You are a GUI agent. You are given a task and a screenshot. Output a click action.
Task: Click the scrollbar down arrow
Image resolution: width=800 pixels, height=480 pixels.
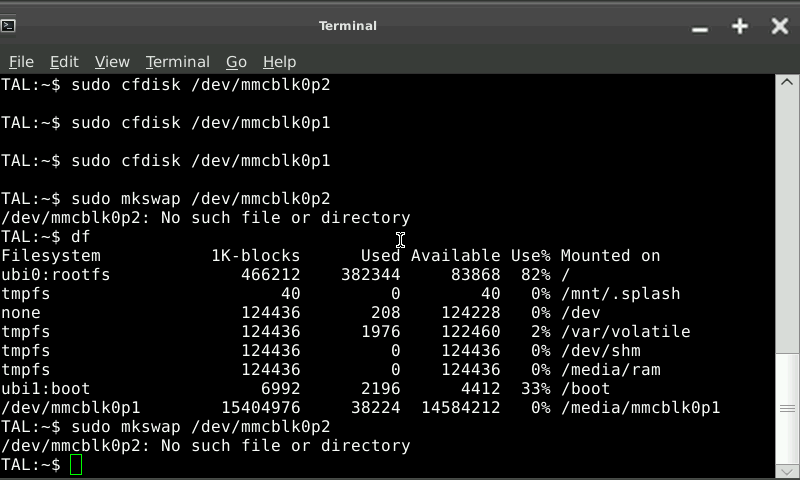click(x=788, y=468)
